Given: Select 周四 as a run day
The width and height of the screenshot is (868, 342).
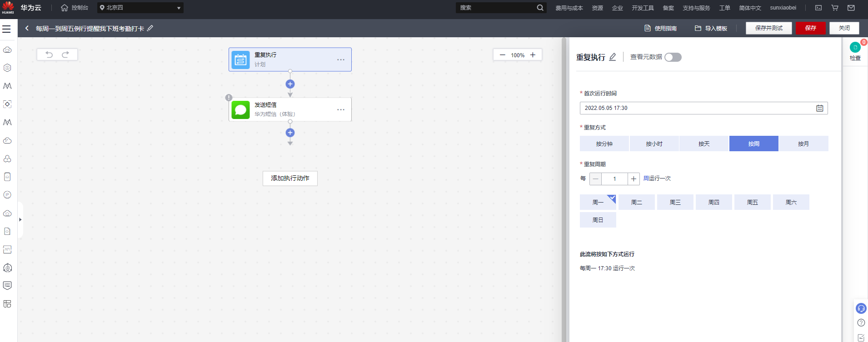Looking at the screenshot, I should pos(714,202).
